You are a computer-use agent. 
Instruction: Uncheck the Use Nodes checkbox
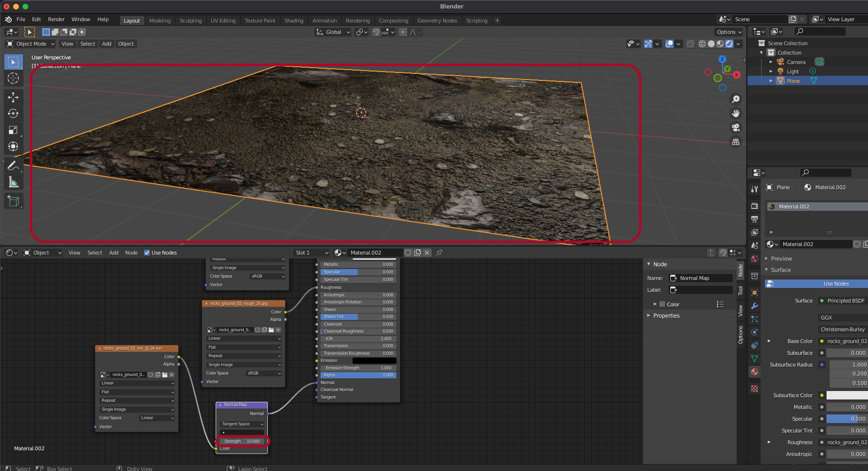(x=147, y=253)
